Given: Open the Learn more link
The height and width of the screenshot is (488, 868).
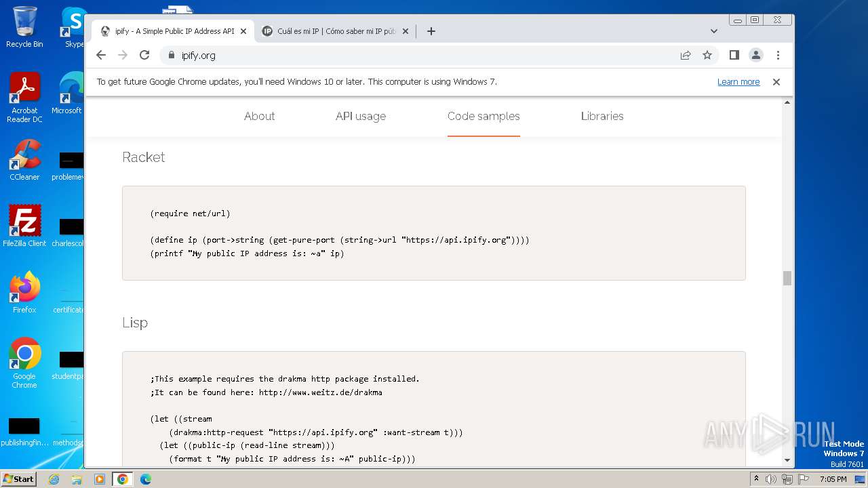Looking at the screenshot, I should [738, 81].
